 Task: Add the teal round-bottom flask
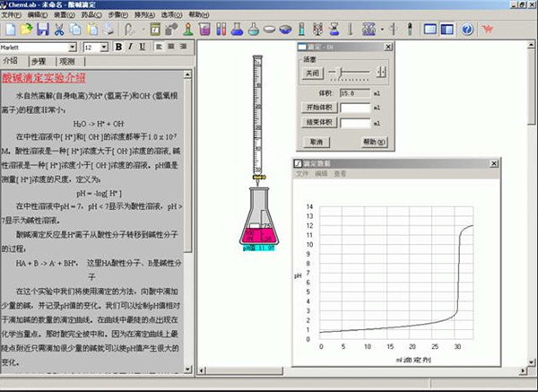click(254, 30)
